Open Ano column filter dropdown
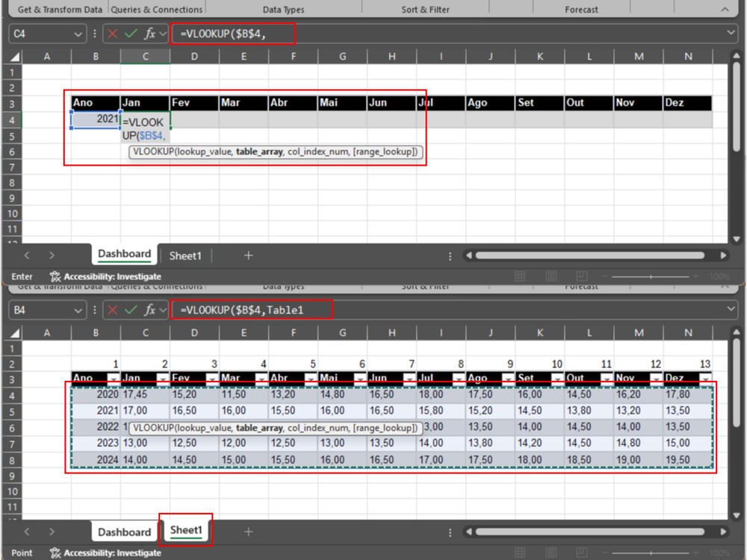 pyautogui.click(x=114, y=379)
